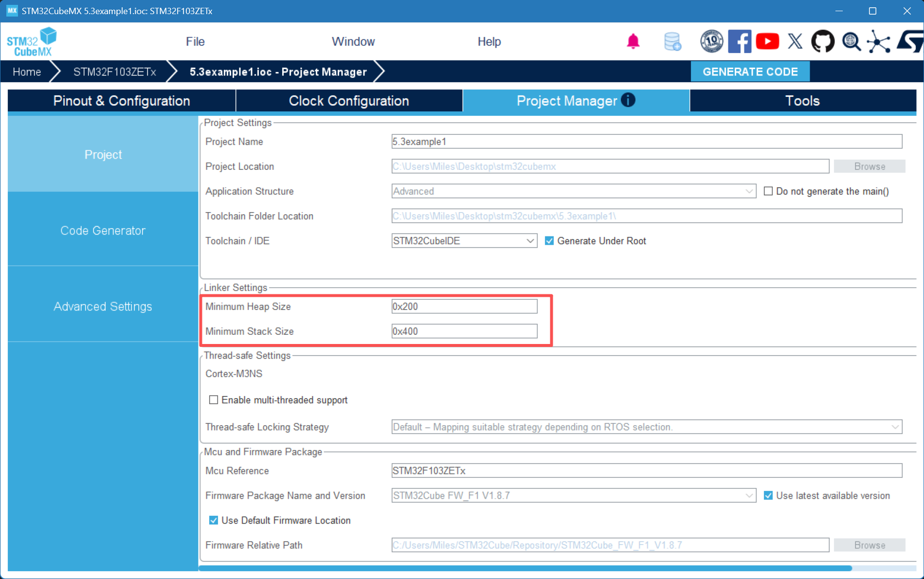Click the GENERATE CODE button
Screen dimensions: 924x579
pos(750,72)
